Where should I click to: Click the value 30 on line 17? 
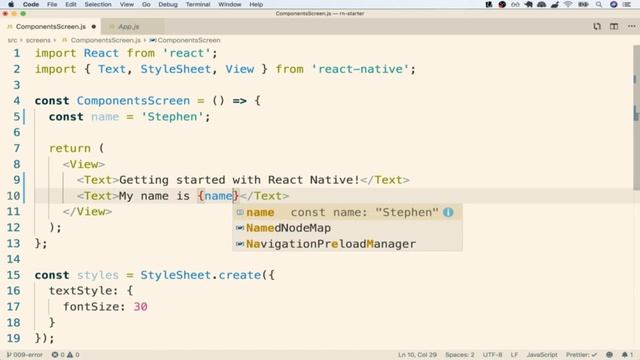(140, 307)
